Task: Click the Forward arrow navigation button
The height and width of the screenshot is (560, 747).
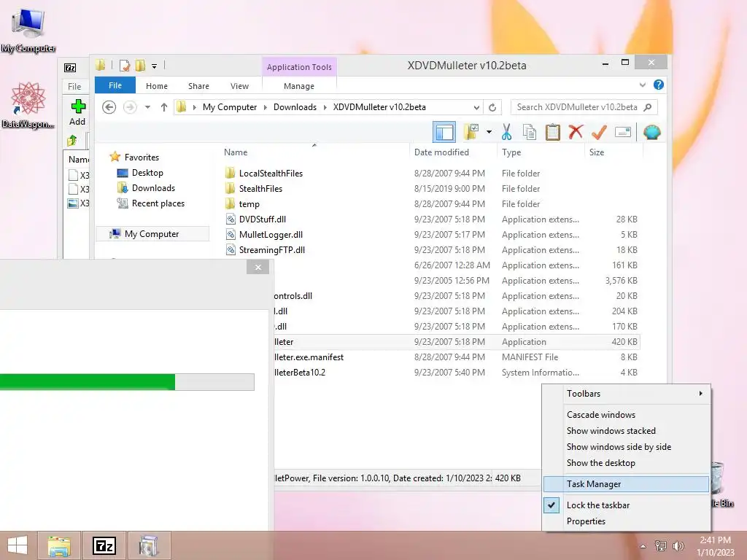Action: point(130,107)
